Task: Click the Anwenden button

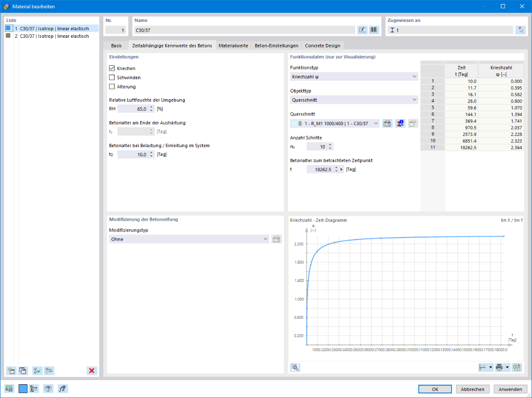Action: coord(511,389)
